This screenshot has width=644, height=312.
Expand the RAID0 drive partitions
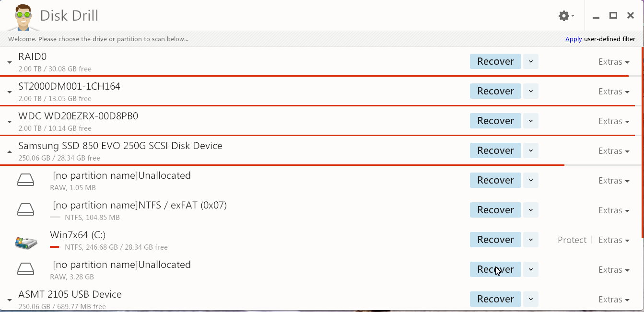coord(10,62)
